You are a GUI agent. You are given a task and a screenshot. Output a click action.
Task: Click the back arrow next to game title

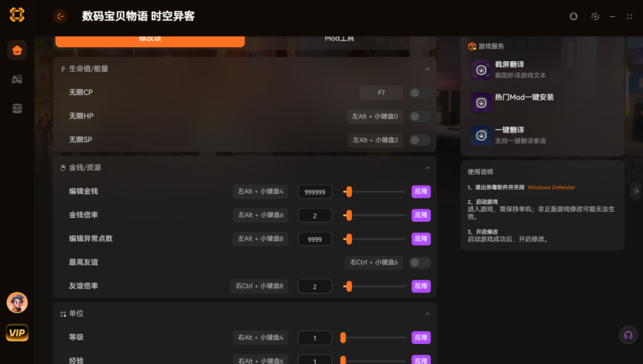pos(60,16)
